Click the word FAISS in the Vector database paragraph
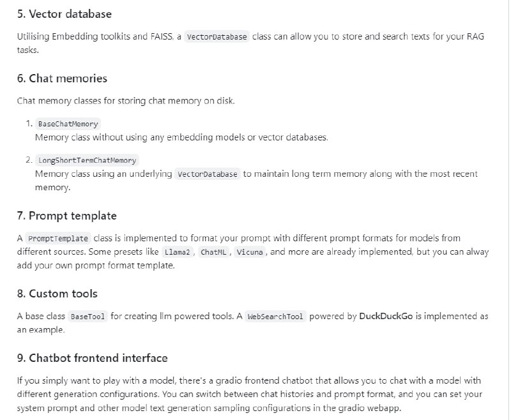Screen dimensions: 511x420 tap(160, 36)
